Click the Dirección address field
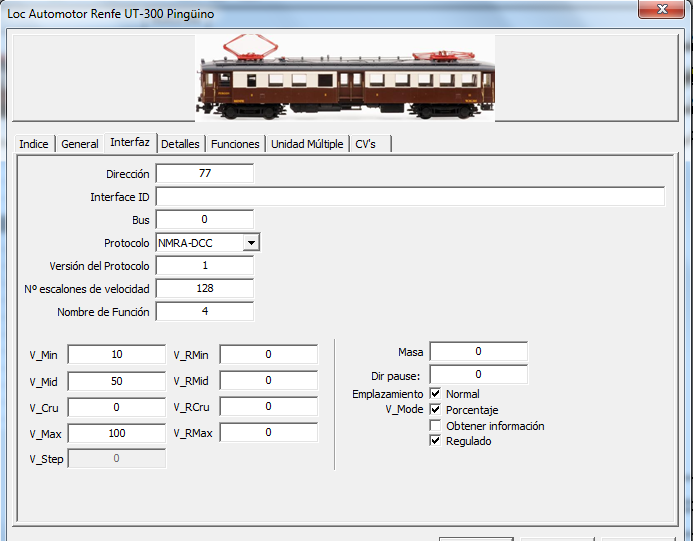The width and height of the screenshot is (693, 541). (205, 173)
